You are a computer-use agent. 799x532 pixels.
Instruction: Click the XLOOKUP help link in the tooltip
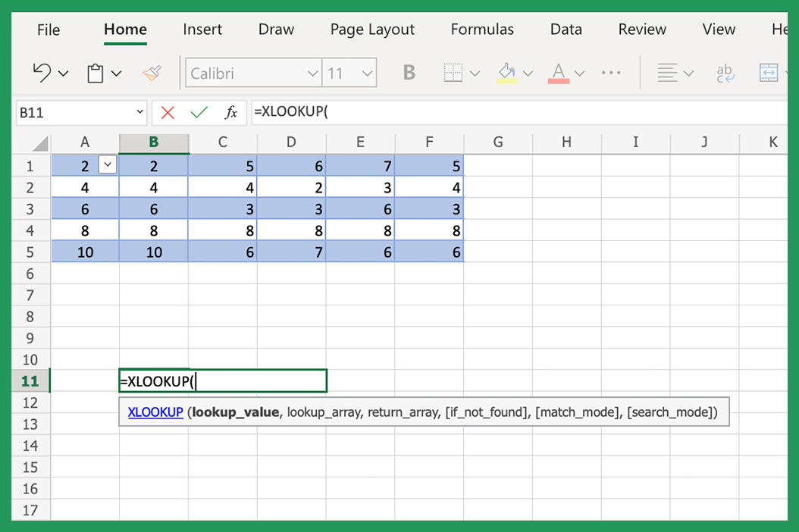point(155,412)
